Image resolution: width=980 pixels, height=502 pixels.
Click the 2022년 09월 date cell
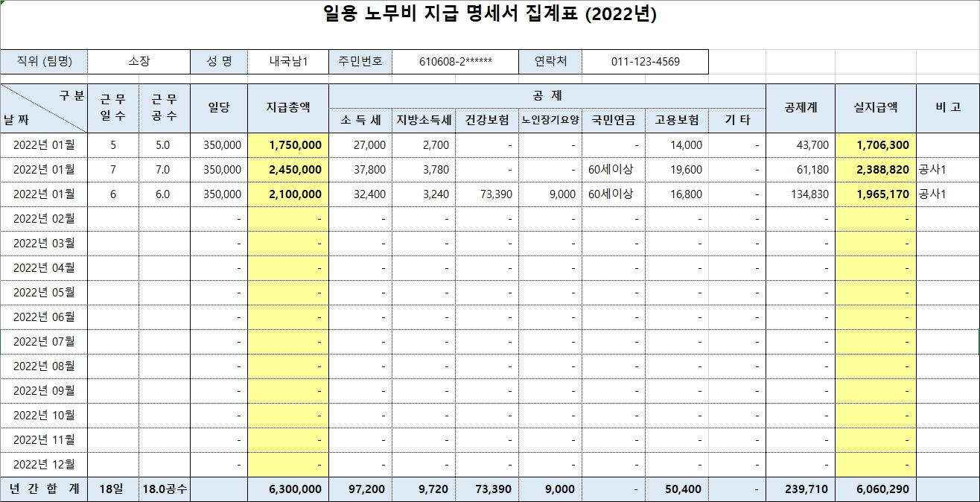[44, 391]
